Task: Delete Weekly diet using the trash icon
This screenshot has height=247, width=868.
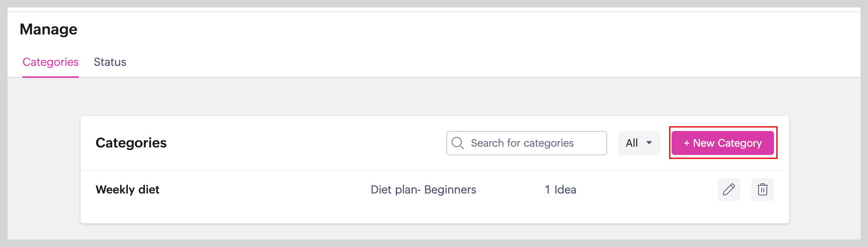Action: click(762, 190)
